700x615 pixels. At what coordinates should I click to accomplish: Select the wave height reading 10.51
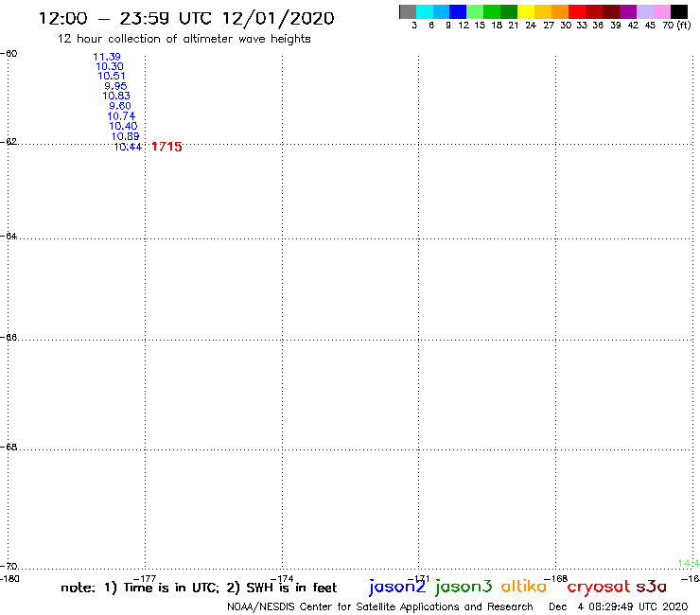tap(112, 76)
